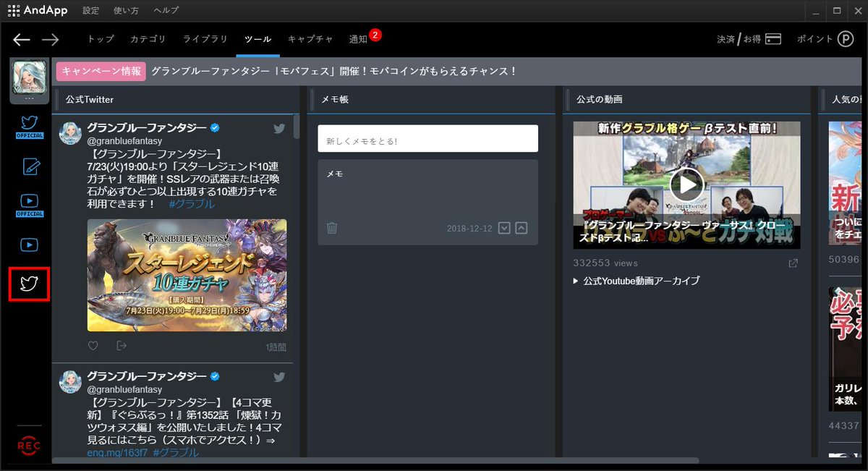Screen dimensions: 868x471
Task: Switch to the ライブラリ tab
Action: click(205, 39)
